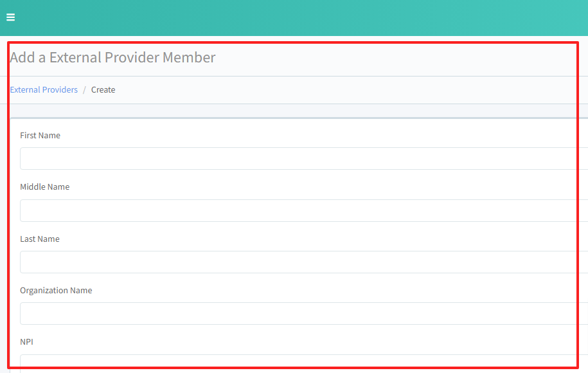Focus the NPI text field
The width and height of the screenshot is (588, 373).
302,362
